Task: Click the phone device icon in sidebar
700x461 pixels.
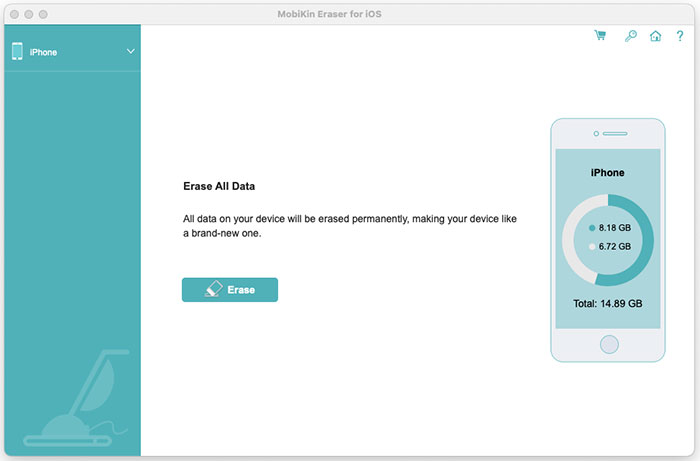Action: (x=17, y=51)
